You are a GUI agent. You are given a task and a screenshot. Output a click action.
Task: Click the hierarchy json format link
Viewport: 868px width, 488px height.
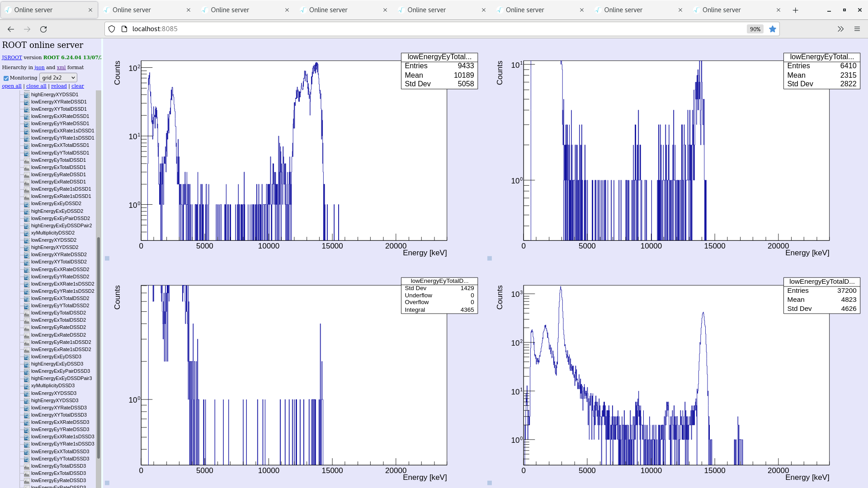[x=39, y=67]
